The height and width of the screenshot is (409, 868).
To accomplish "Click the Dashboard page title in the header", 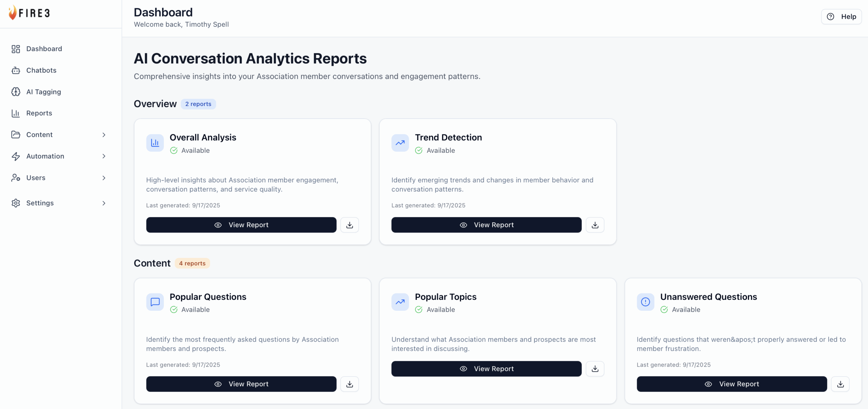I will [x=163, y=13].
